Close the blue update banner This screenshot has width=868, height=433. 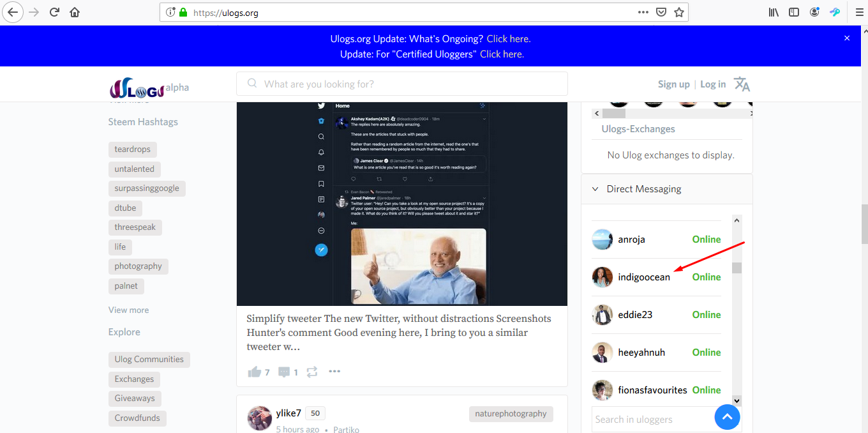pos(847,38)
